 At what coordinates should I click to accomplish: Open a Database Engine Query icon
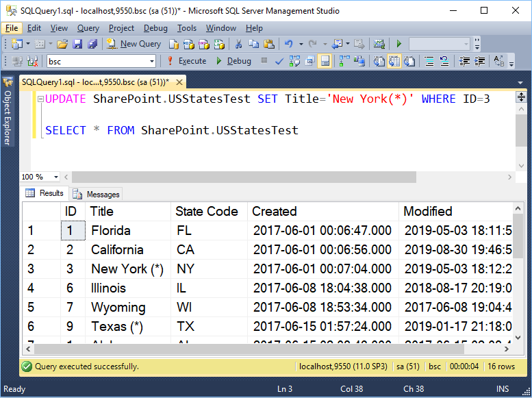point(174,44)
